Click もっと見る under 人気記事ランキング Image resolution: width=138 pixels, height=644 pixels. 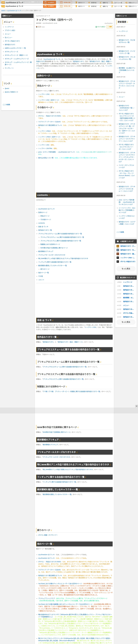(x=126, y=269)
